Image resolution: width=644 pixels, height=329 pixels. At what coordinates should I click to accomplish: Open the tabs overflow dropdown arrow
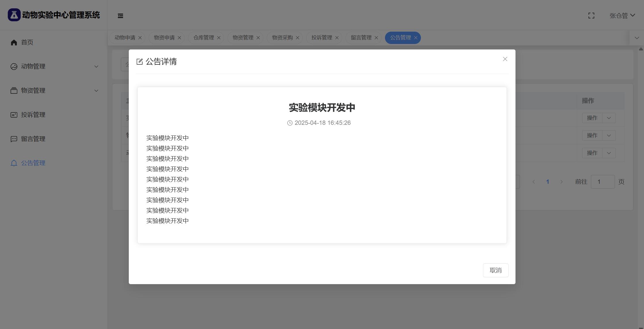coord(637,38)
